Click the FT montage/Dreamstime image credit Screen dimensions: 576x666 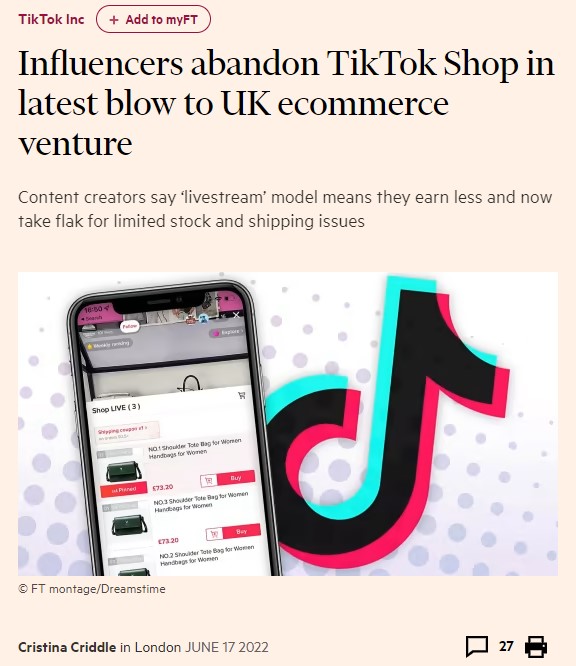coord(92,589)
